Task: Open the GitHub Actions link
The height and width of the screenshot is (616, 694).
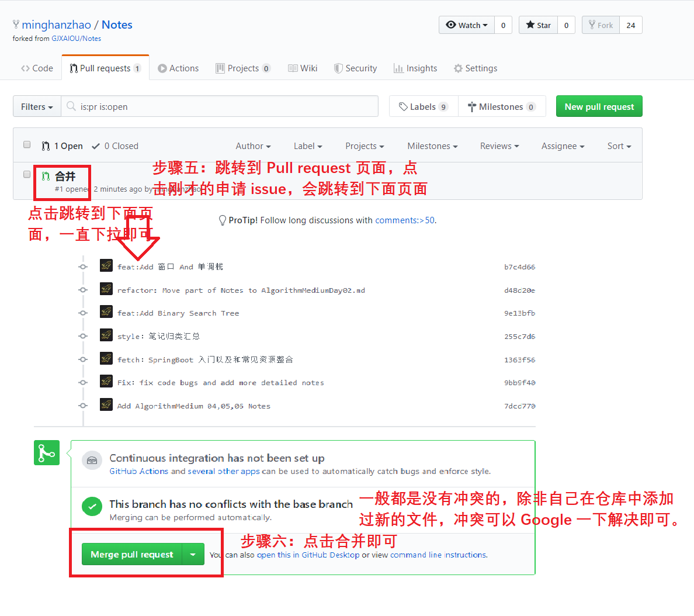Action: pos(139,472)
